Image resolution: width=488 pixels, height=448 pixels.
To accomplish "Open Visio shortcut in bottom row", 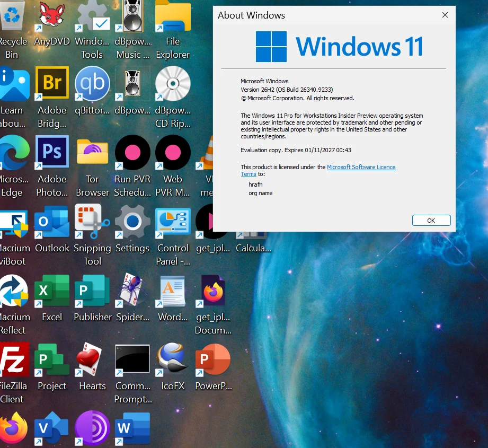I will click(x=52, y=428).
